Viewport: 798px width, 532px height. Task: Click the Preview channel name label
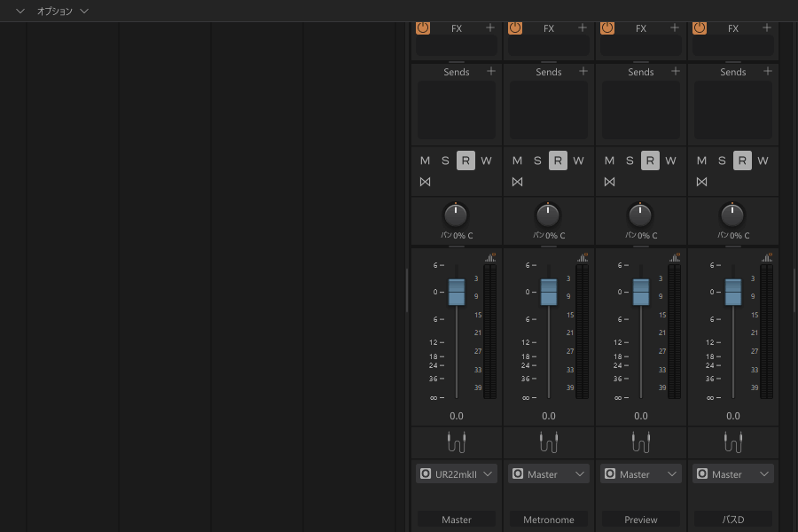click(641, 520)
